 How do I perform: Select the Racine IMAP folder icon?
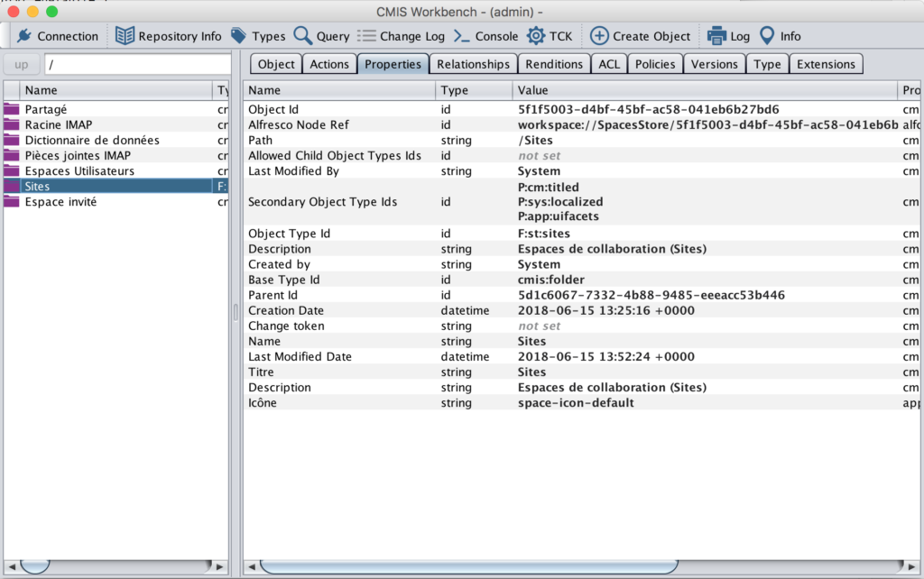tap(12, 124)
